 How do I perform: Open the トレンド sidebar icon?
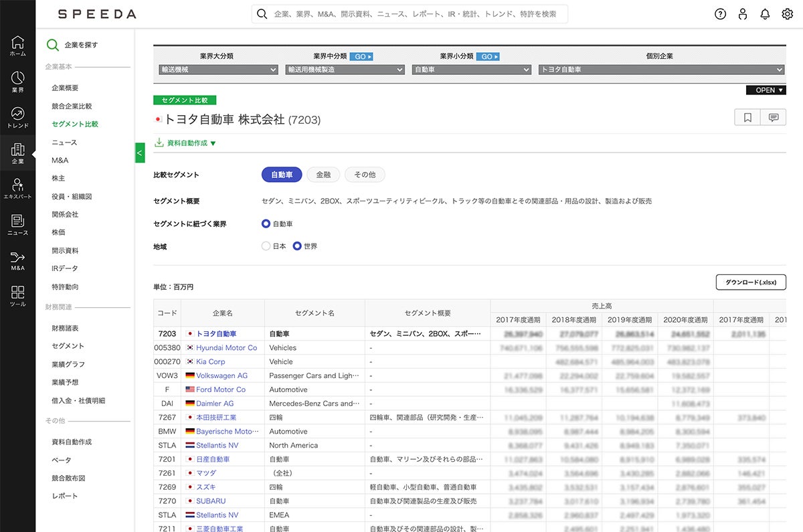tap(17, 118)
